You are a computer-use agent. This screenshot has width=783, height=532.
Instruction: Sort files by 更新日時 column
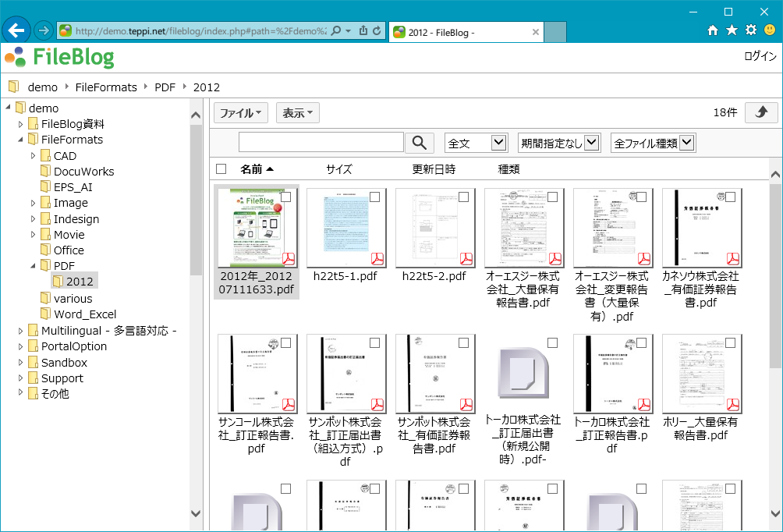coord(434,169)
